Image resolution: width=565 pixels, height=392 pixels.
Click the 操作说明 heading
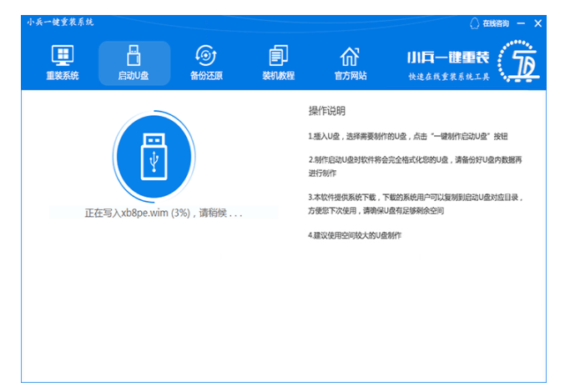point(326,111)
